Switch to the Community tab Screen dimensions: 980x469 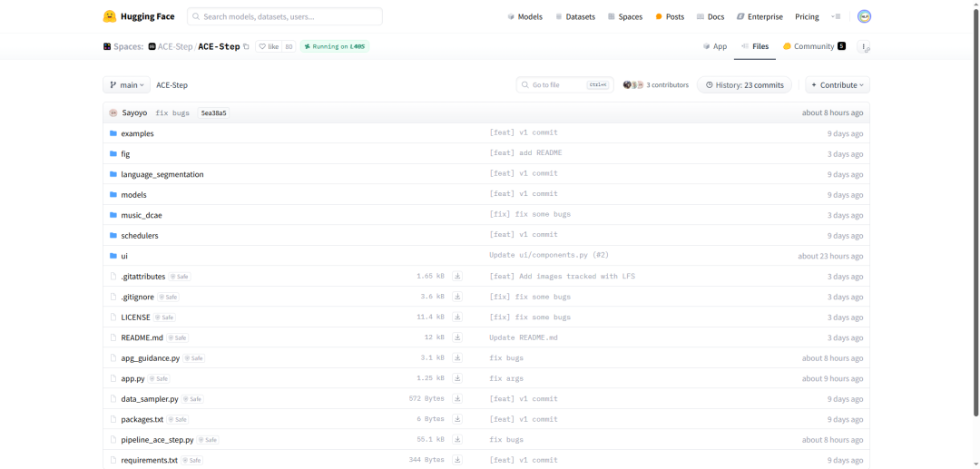pos(814,46)
